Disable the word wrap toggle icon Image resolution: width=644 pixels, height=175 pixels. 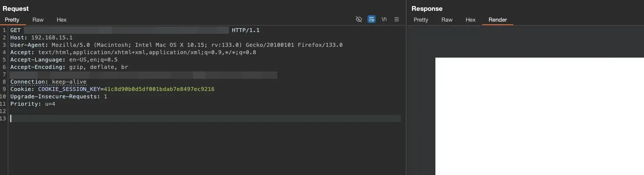[371, 19]
